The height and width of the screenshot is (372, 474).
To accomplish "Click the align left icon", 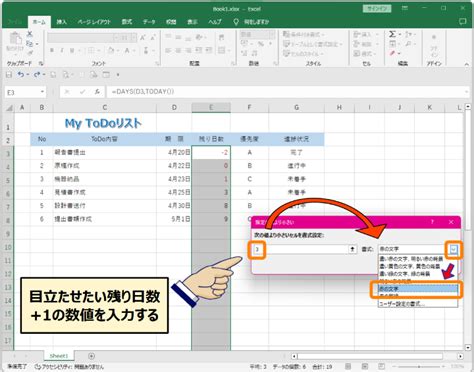I will pos(168,51).
